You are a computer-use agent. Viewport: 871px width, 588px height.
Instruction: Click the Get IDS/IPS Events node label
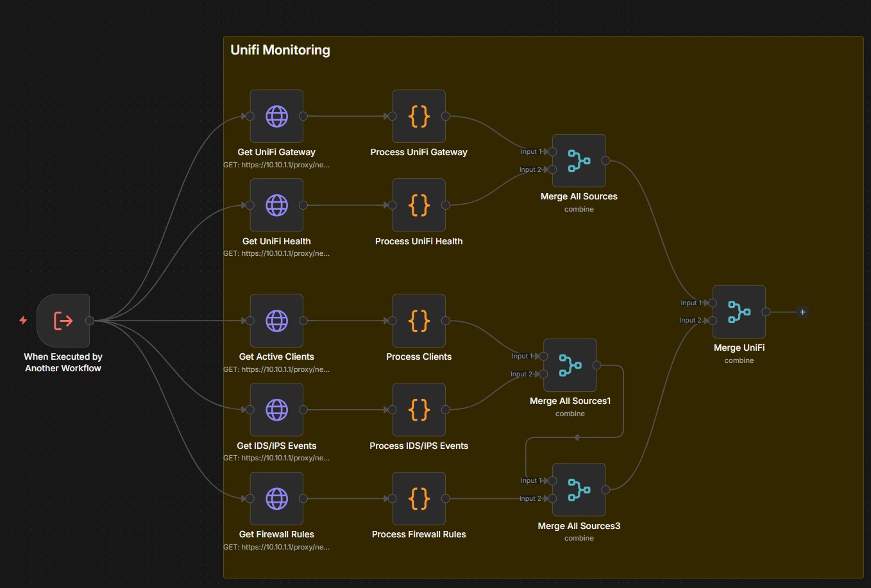click(x=276, y=445)
